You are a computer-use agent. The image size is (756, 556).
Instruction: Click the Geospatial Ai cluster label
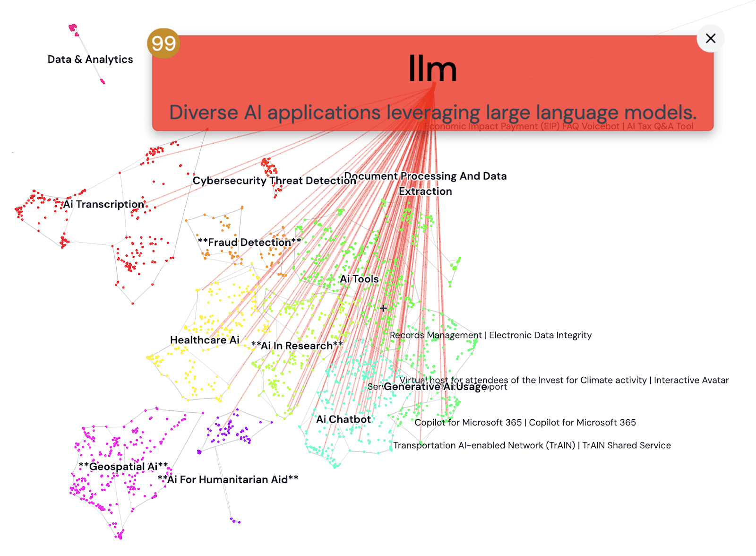[x=123, y=467]
